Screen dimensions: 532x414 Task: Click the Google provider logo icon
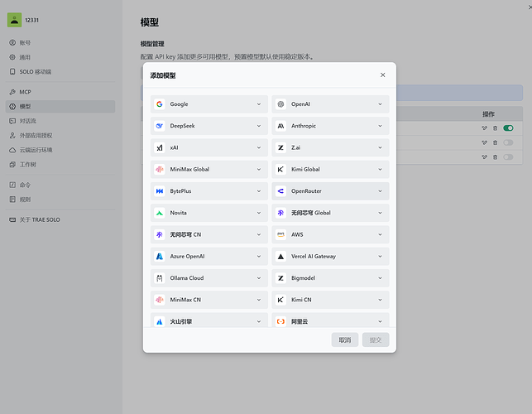(x=160, y=104)
